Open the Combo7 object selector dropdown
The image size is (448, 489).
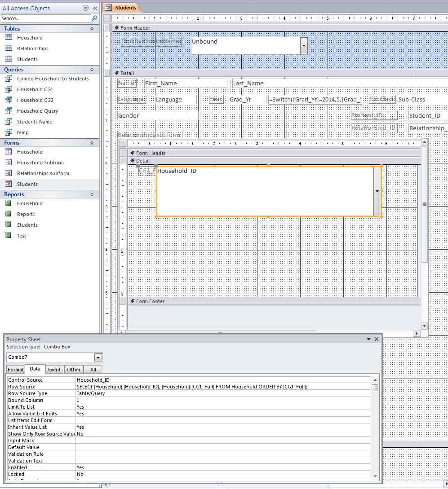(x=98, y=357)
